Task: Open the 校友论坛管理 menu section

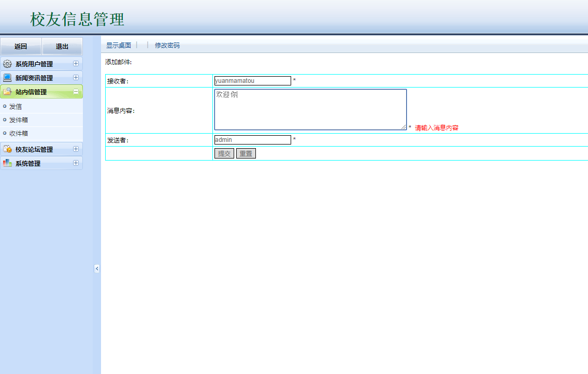Action: (41, 149)
